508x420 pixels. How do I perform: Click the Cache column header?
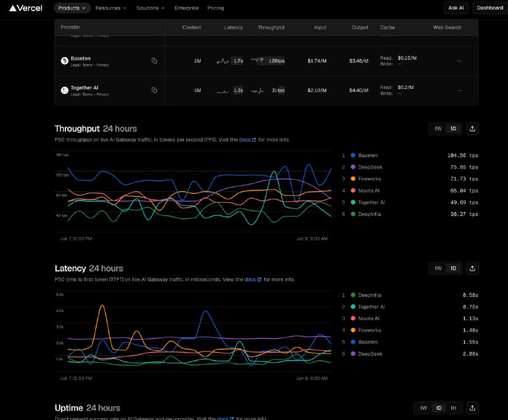pyautogui.click(x=387, y=27)
